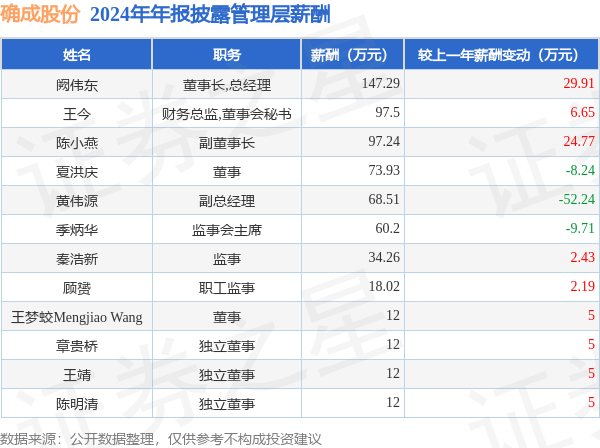Click the position 董事长,总经理
The image size is (600, 448).
click(227, 85)
